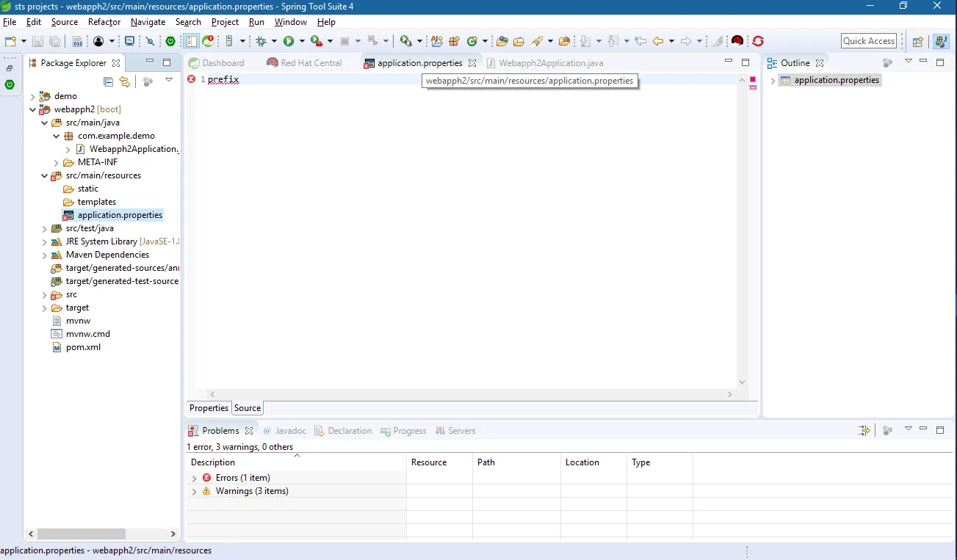Open the Refactor menu
957x560 pixels.
tap(104, 22)
